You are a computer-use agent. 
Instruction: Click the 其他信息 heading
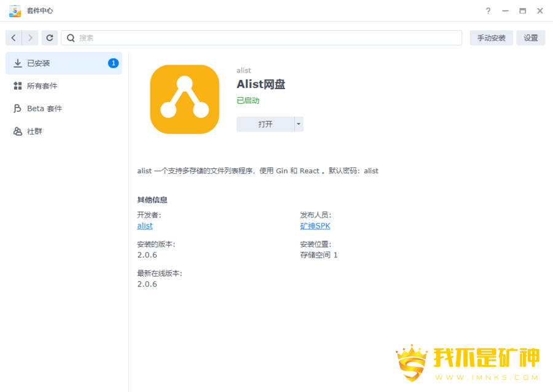(x=152, y=200)
